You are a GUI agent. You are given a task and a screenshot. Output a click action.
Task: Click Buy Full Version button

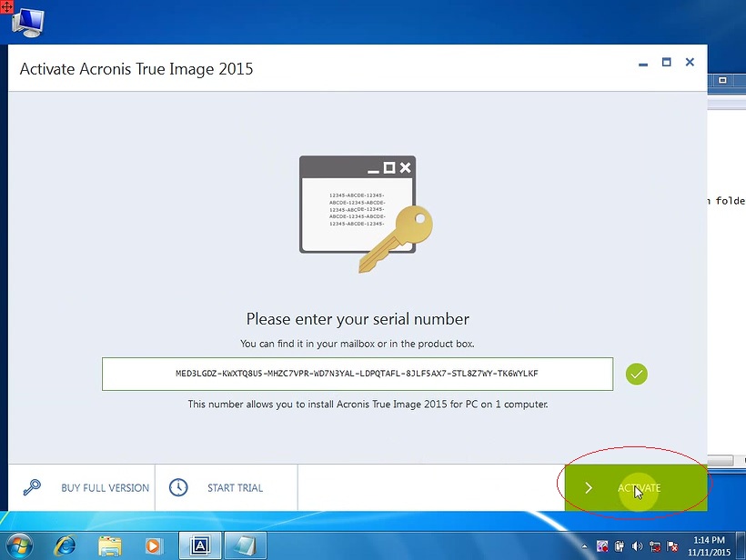(x=81, y=488)
